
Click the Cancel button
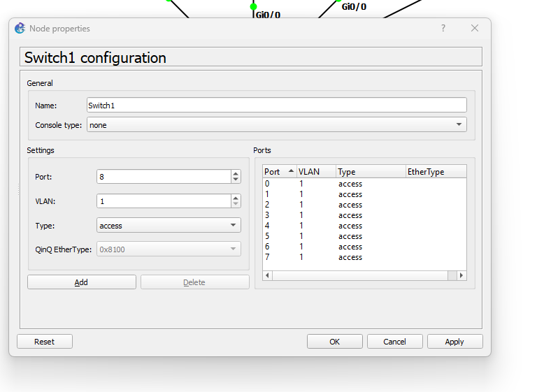point(395,341)
